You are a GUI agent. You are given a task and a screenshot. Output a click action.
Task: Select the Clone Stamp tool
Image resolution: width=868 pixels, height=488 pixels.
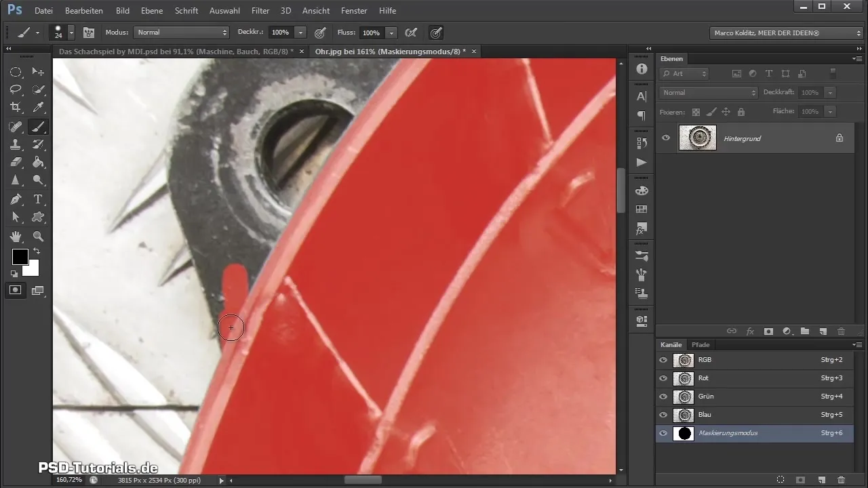pyautogui.click(x=16, y=144)
